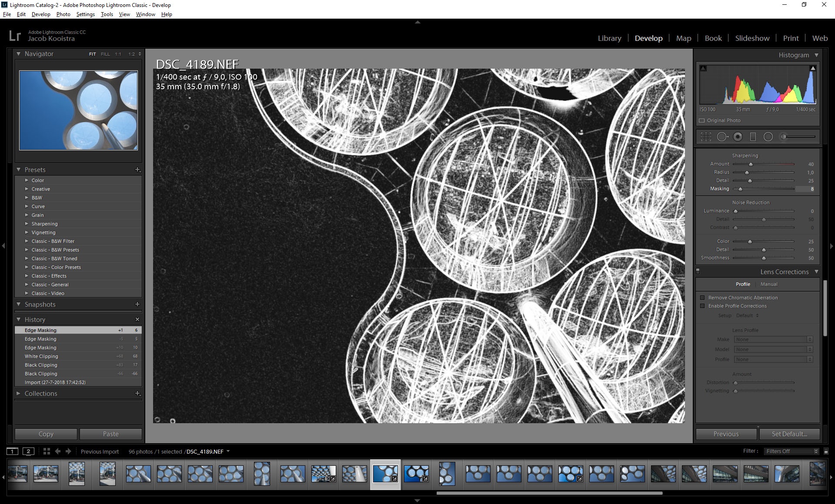Click the Copy settings button
The width and height of the screenshot is (835, 504).
pyautogui.click(x=46, y=434)
